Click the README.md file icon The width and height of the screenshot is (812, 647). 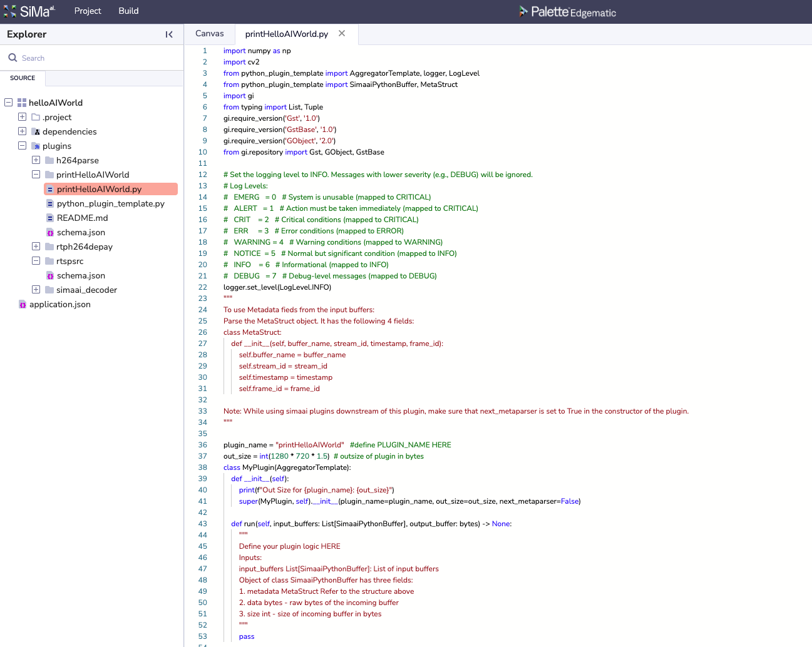[50, 218]
